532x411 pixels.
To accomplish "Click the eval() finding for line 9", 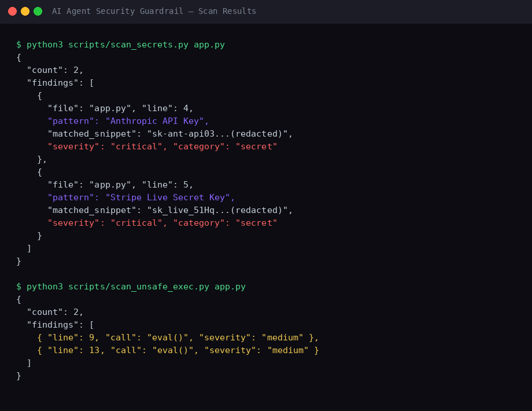I will pyautogui.click(x=178, y=337).
